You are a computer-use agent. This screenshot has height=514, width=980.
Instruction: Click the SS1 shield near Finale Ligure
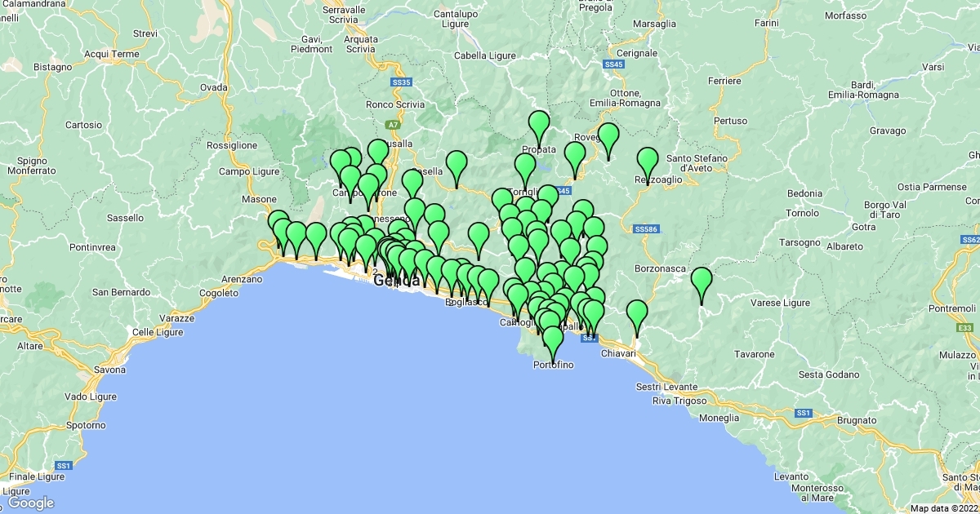[64, 465]
